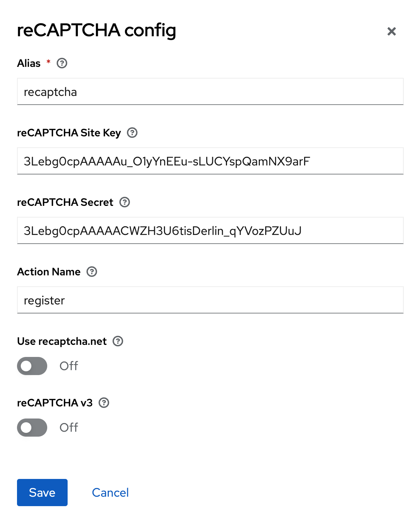
Task: Click the reCAPTCHA config dialog title
Action: point(96,31)
